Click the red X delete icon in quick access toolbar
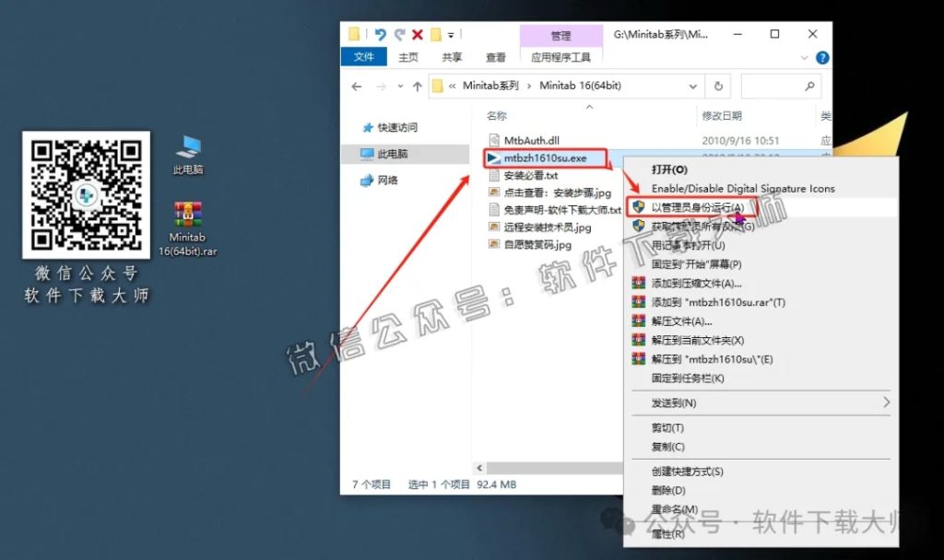The width and height of the screenshot is (944, 560). coord(417,33)
